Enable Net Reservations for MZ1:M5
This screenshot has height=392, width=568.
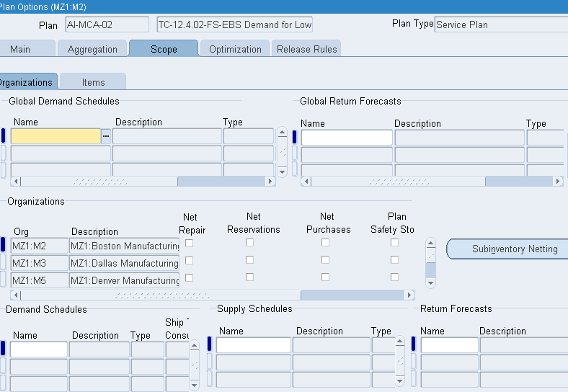coord(249,277)
